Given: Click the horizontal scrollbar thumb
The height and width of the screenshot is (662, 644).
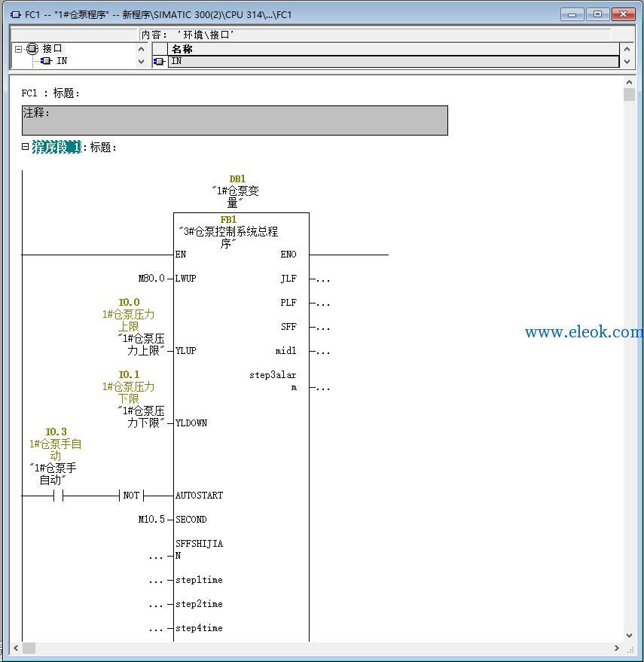Looking at the screenshot, I should (29, 648).
